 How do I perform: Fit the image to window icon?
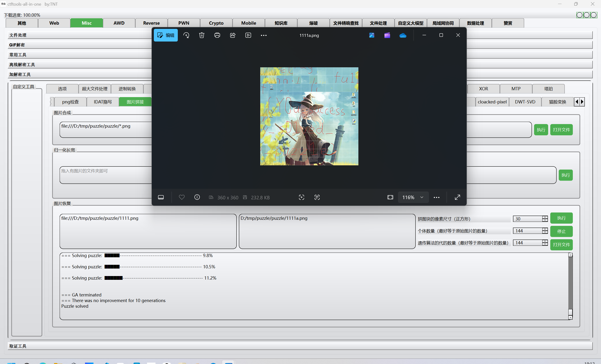(x=390, y=197)
